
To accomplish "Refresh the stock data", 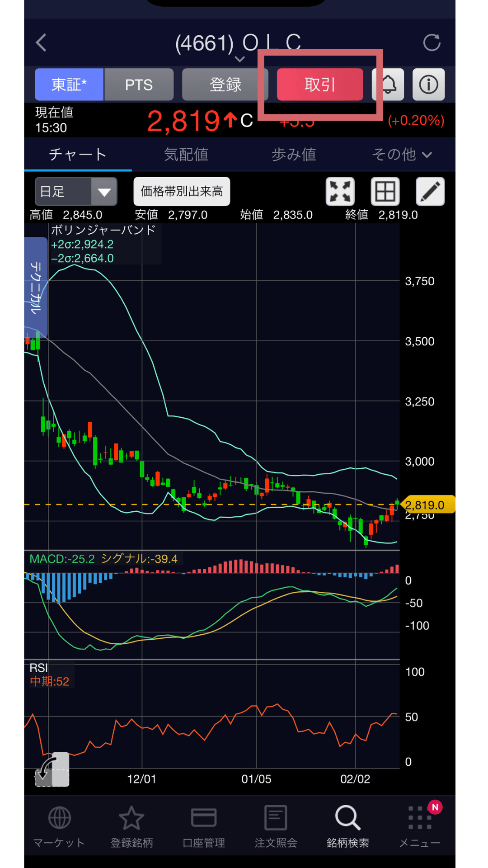I will [x=432, y=43].
